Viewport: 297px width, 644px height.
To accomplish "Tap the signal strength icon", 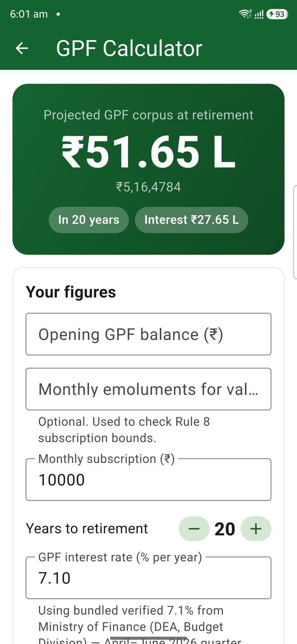I will coord(259,14).
